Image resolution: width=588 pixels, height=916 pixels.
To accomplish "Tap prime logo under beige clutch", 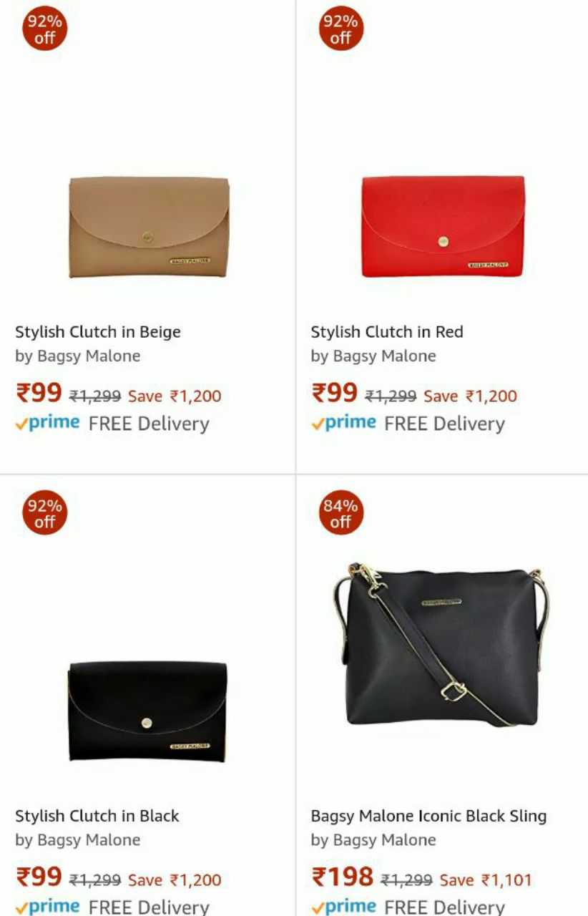I will click(x=47, y=423).
